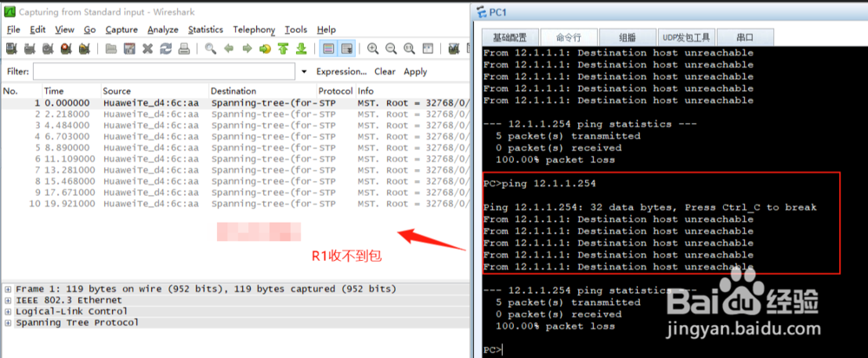Open the Analyze menu

163,29
